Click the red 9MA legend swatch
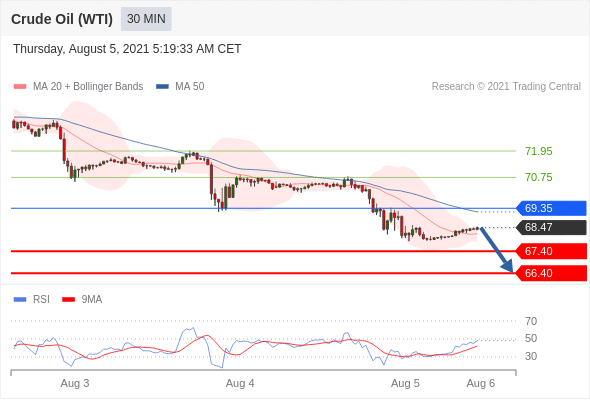590x400 pixels. [68, 300]
